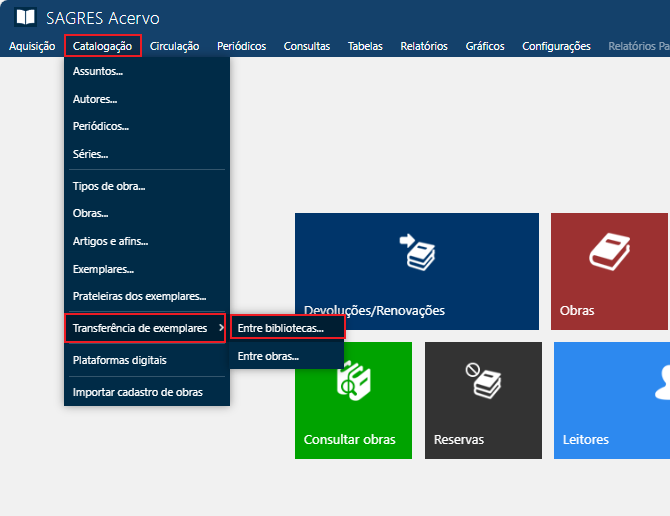Select Entre bibliotecas... submenu option
Screen dimensions: 670x516
coord(287,328)
